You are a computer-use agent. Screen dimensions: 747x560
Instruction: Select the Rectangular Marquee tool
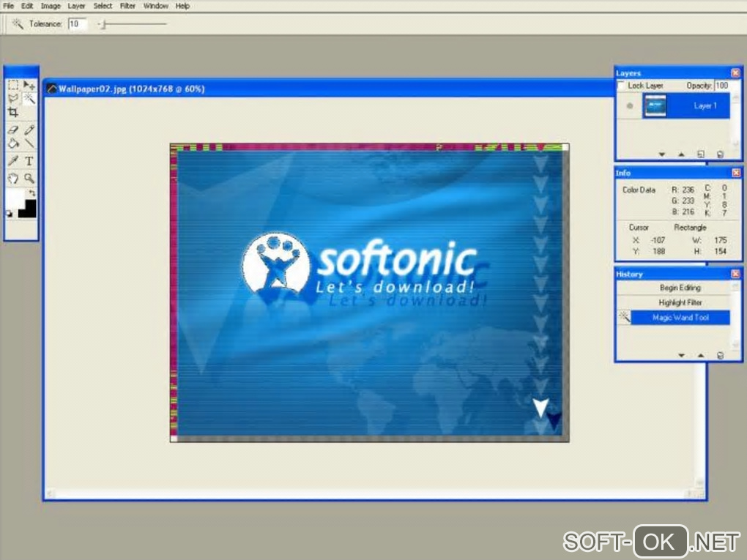[x=13, y=85]
